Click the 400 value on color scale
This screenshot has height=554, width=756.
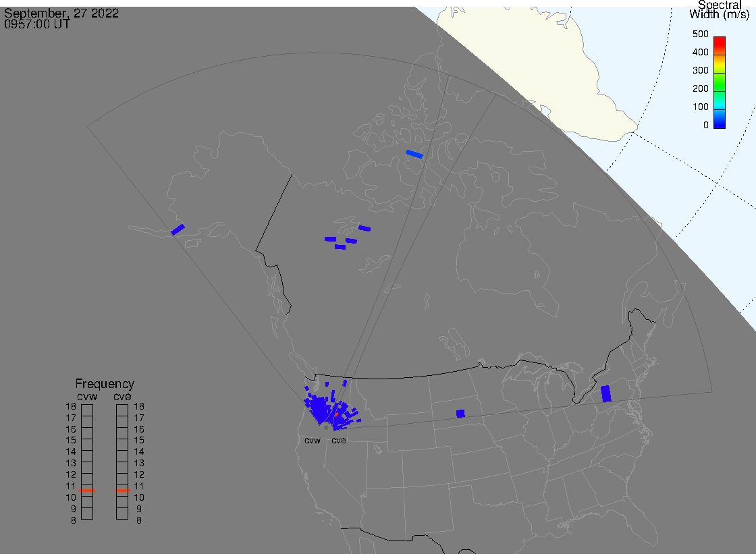700,52
